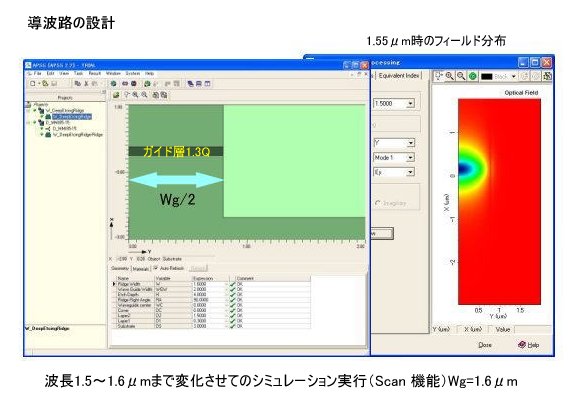Click the zoom-out magnifier in the Optical Field toolbar
Image resolution: width=568 pixels, height=407 pixels.
461,76
